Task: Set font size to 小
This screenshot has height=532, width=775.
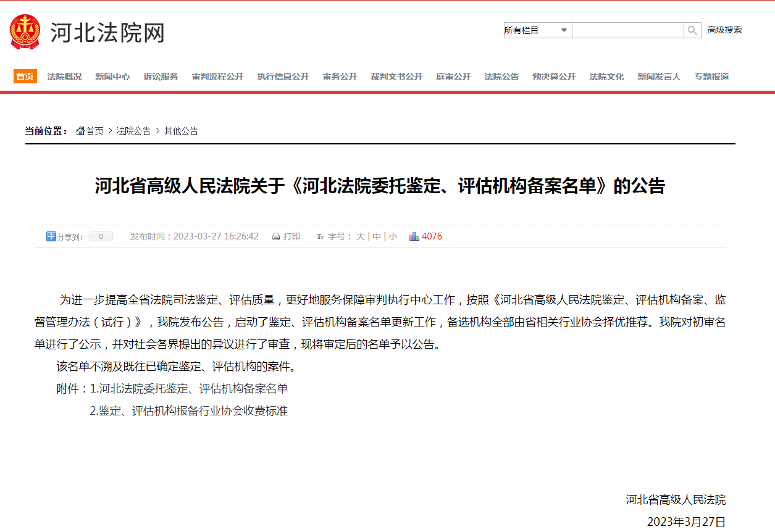Action: (x=393, y=236)
